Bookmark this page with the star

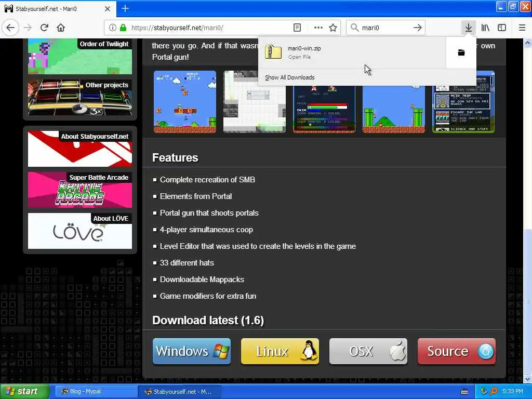coord(333,28)
